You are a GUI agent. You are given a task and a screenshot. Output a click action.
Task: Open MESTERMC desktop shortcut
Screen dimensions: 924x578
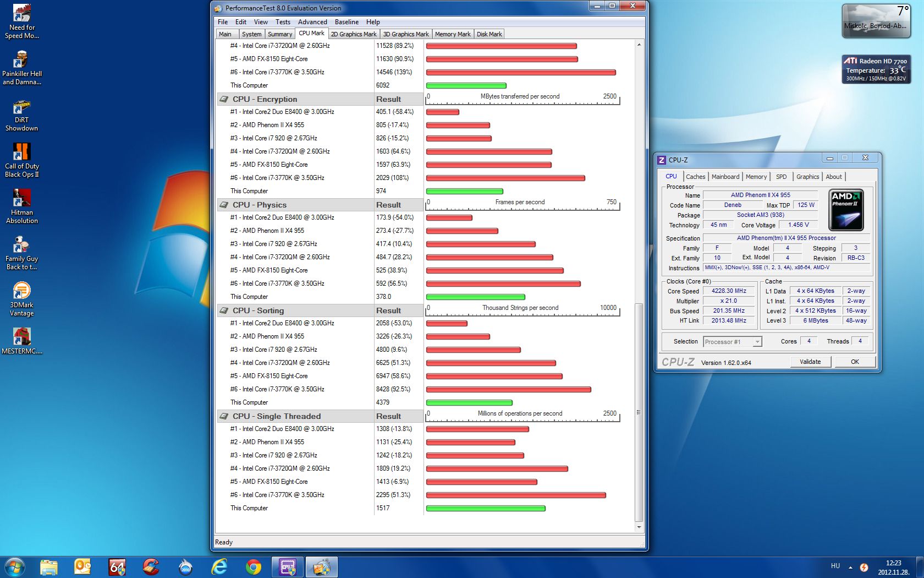(21, 341)
